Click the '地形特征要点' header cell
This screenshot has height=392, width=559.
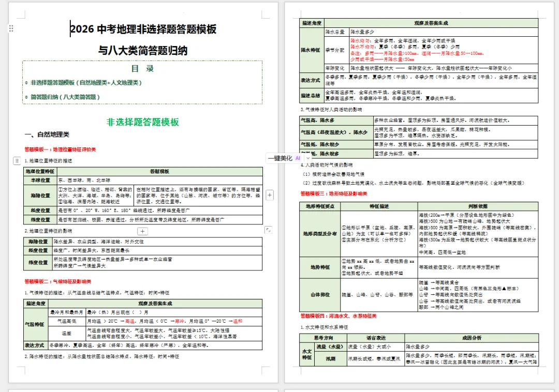tap(320, 206)
